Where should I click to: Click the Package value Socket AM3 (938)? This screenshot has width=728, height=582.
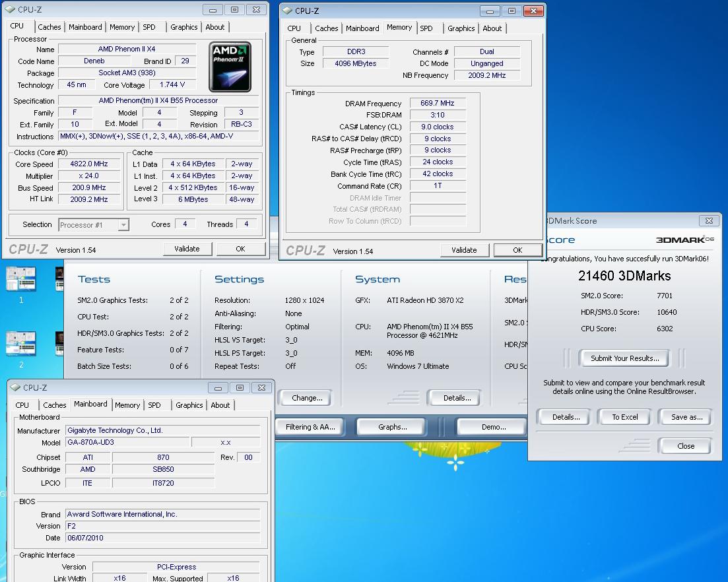point(127,73)
